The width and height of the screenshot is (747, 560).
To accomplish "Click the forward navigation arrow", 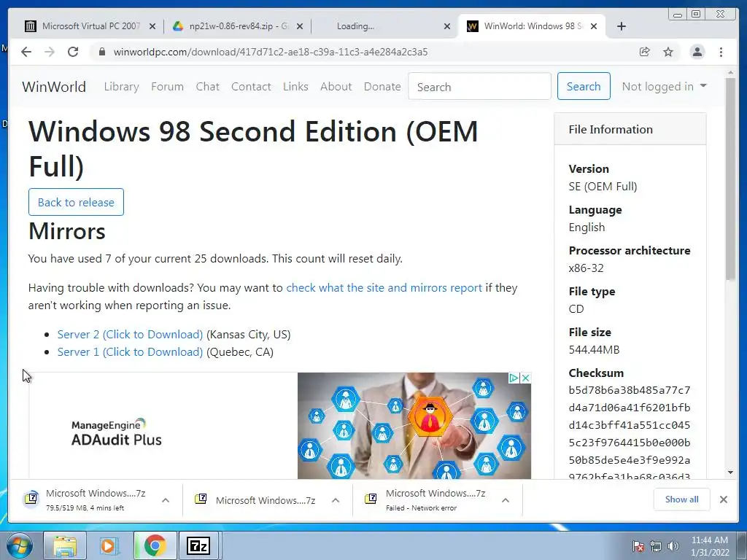I will click(50, 52).
